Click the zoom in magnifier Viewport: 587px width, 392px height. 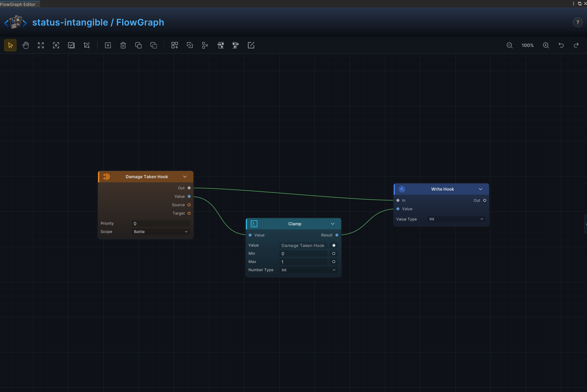pyautogui.click(x=546, y=45)
